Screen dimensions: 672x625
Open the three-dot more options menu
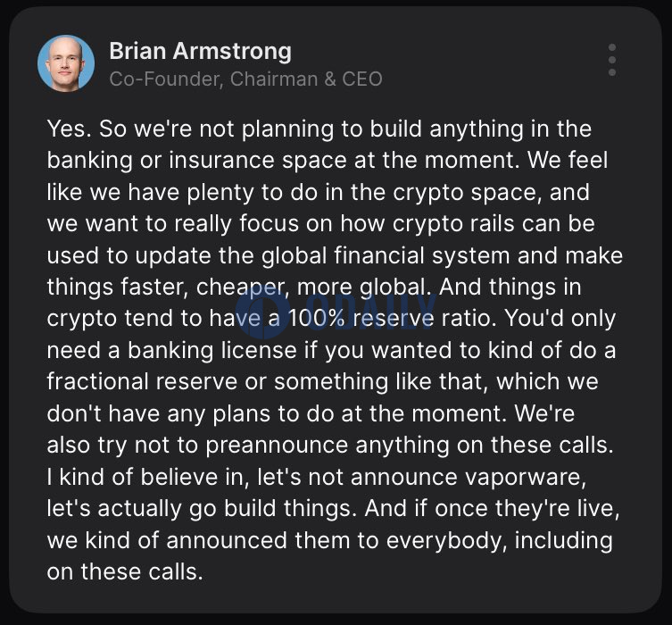(612, 60)
